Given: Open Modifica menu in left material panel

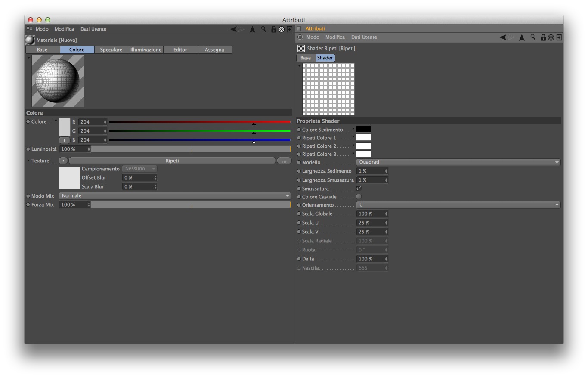Looking at the screenshot, I should pyautogui.click(x=64, y=29).
